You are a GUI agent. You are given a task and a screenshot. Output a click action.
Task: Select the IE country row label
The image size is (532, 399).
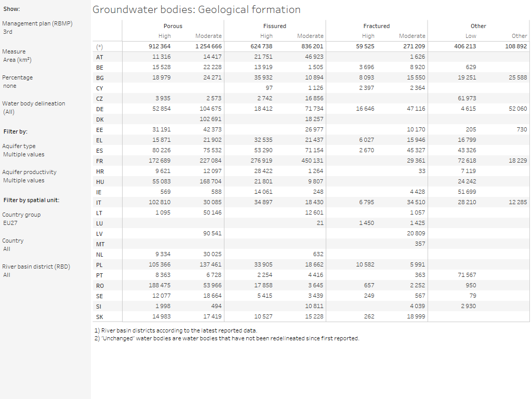pyautogui.click(x=98, y=192)
